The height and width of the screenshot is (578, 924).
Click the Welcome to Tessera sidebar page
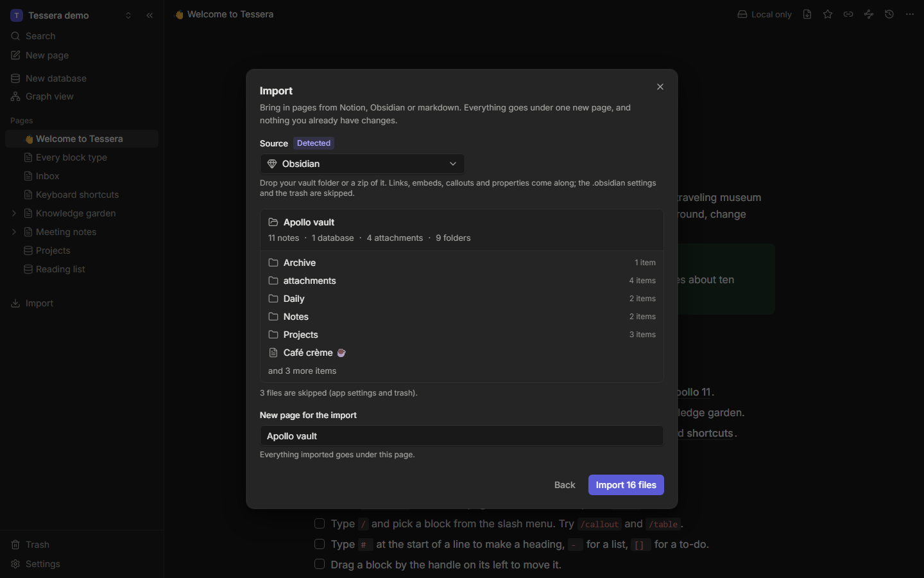(81, 139)
